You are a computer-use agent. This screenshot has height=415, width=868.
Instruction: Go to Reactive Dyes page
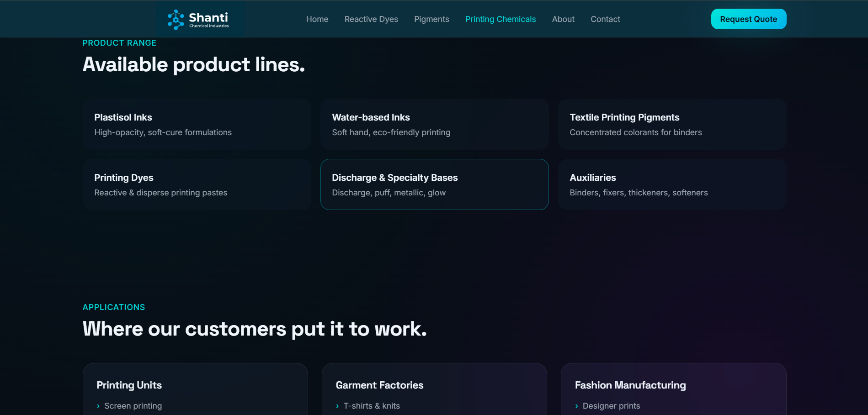click(371, 19)
